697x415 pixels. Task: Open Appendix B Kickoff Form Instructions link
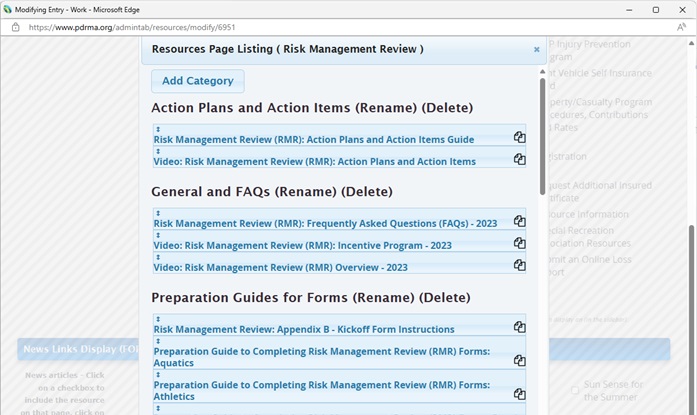tap(304, 329)
